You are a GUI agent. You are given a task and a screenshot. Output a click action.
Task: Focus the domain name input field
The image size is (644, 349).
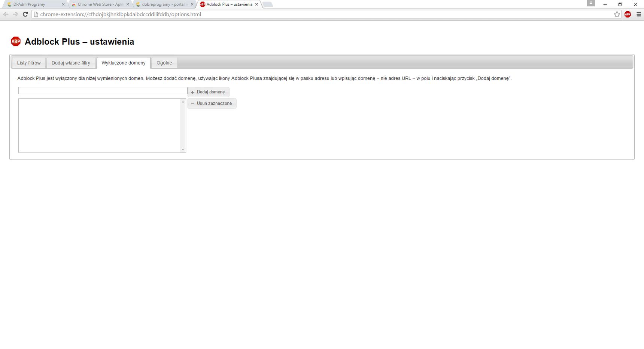tap(103, 91)
